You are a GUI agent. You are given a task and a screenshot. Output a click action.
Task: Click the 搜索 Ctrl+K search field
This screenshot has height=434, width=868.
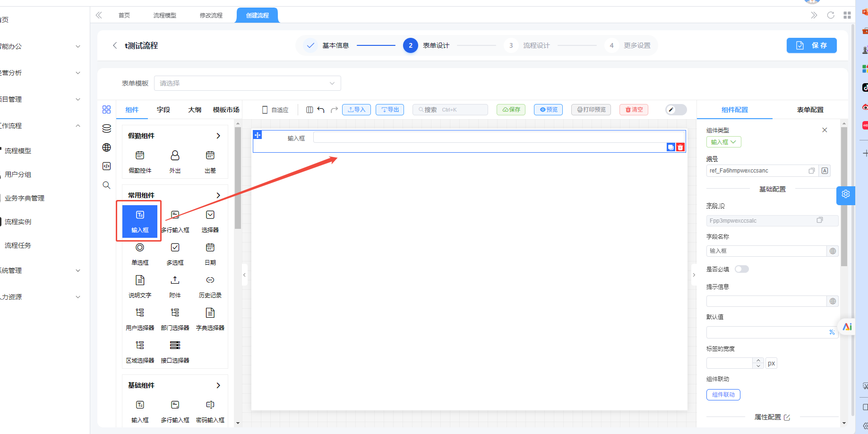pyautogui.click(x=450, y=110)
